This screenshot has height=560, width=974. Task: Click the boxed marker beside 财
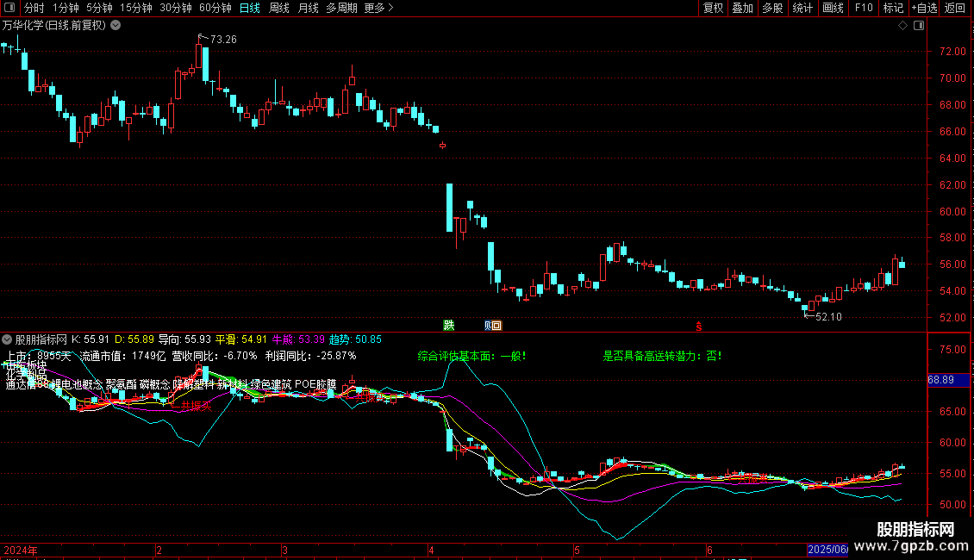[x=496, y=325]
